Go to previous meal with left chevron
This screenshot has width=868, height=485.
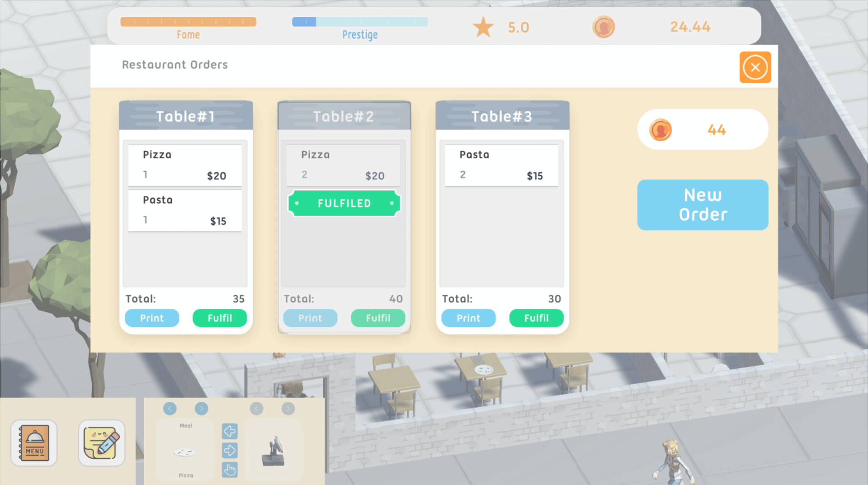tap(170, 409)
